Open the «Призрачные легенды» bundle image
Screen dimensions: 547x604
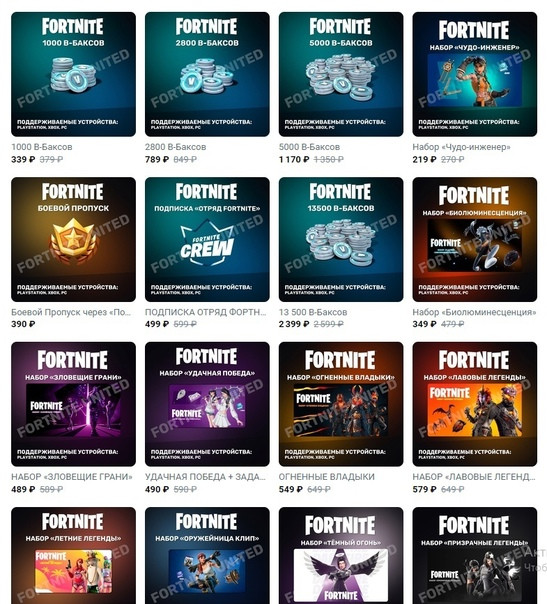click(x=475, y=555)
